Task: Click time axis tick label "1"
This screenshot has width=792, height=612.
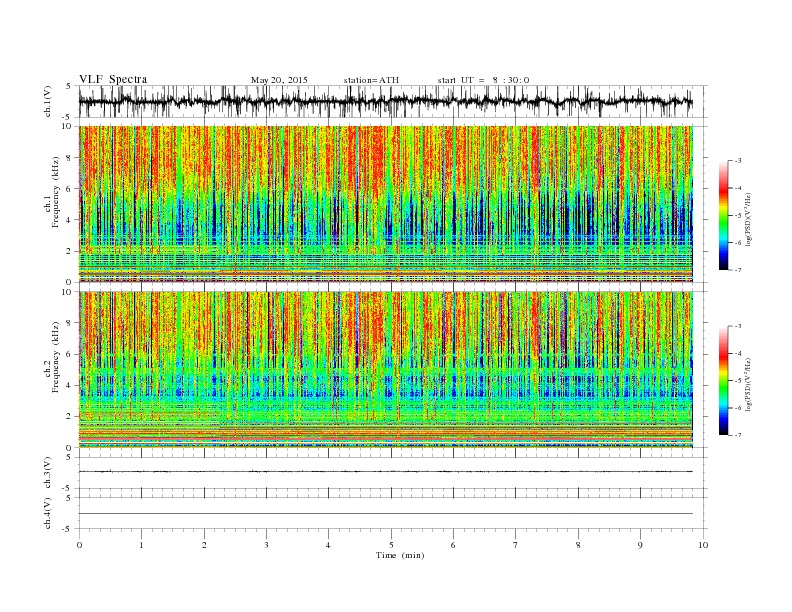Action: pos(141,545)
